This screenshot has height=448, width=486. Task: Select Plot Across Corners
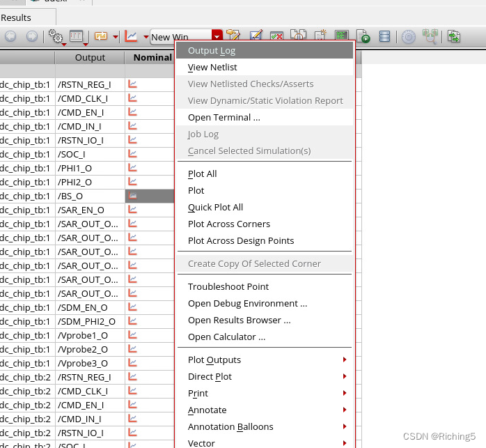(x=265, y=224)
